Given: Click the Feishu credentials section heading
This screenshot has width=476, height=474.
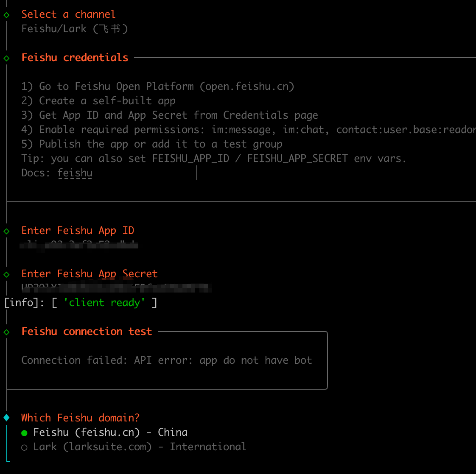Looking at the screenshot, I should [75, 58].
